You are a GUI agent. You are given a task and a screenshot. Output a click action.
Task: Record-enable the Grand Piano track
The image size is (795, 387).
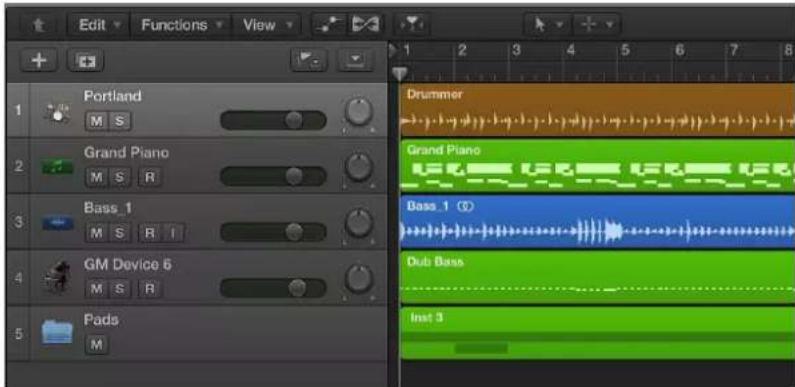click(150, 177)
